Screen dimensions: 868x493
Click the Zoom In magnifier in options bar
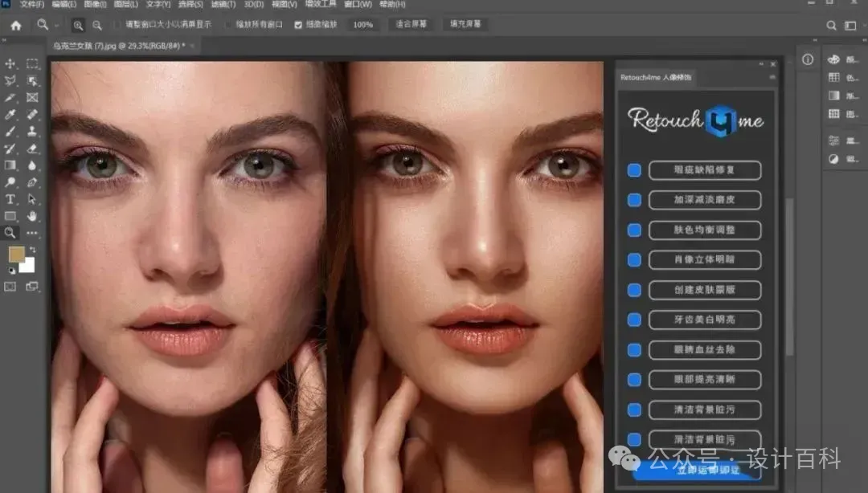point(78,25)
